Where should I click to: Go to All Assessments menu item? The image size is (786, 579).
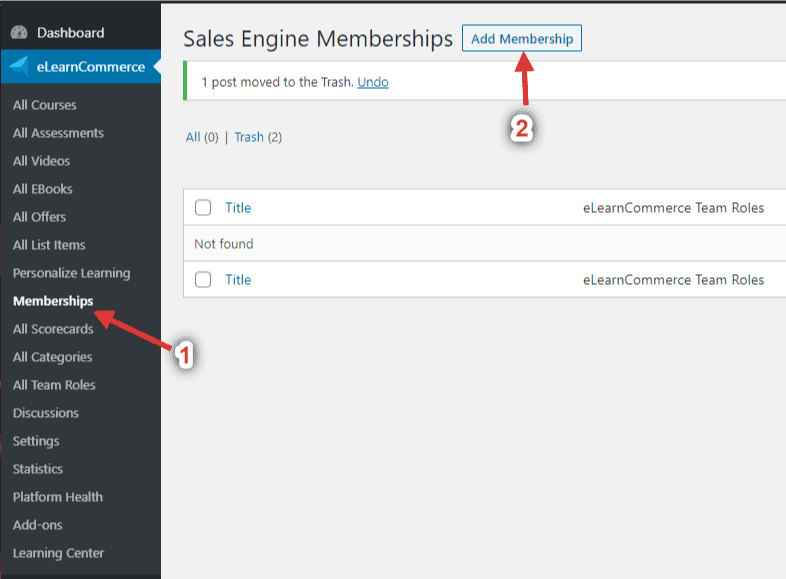tap(58, 133)
